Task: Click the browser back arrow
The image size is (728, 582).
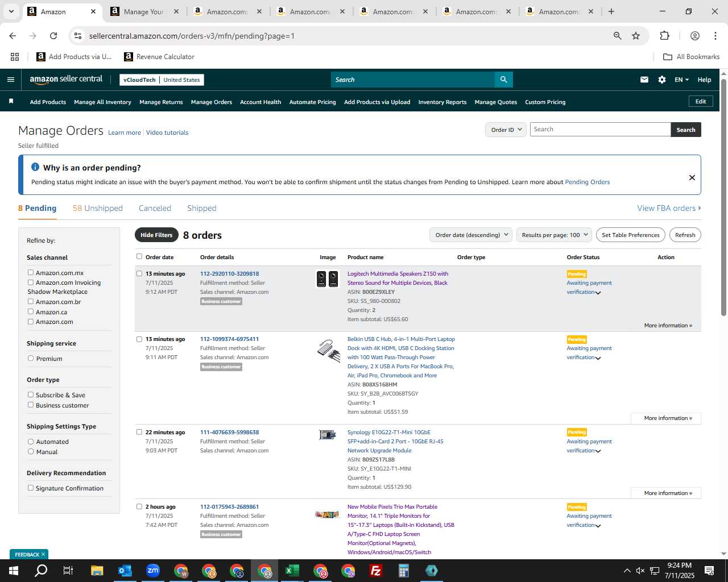Action: [13, 36]
